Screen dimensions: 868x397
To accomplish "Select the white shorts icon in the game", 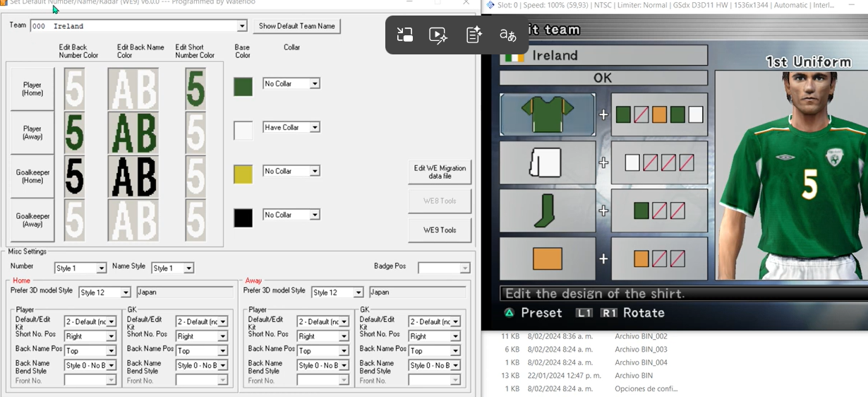I will coord(547,162).
